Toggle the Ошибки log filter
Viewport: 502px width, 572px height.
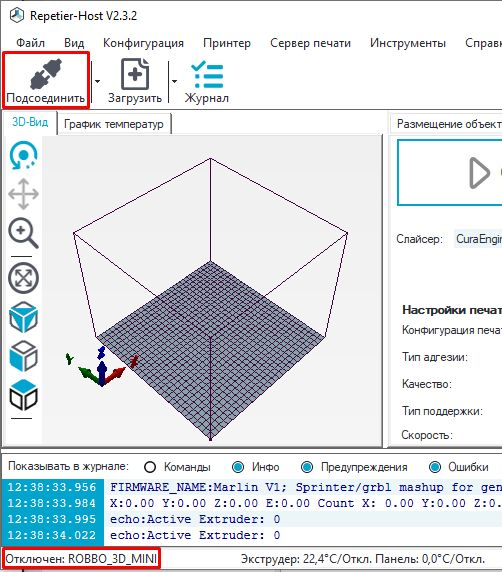(x=435, y=467)
